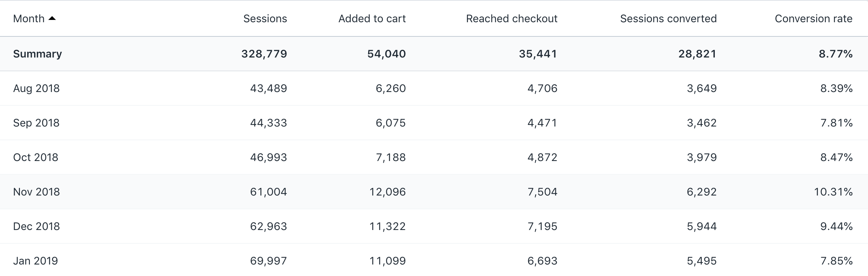Select the Summary row label
868x276 pixels.
click(37, 54)
